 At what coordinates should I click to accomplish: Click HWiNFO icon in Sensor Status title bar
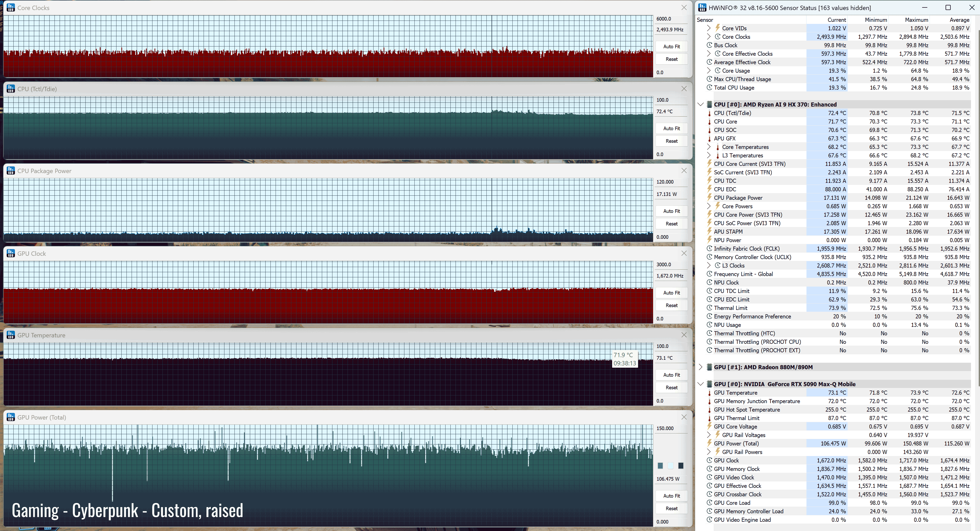point(702,8)
